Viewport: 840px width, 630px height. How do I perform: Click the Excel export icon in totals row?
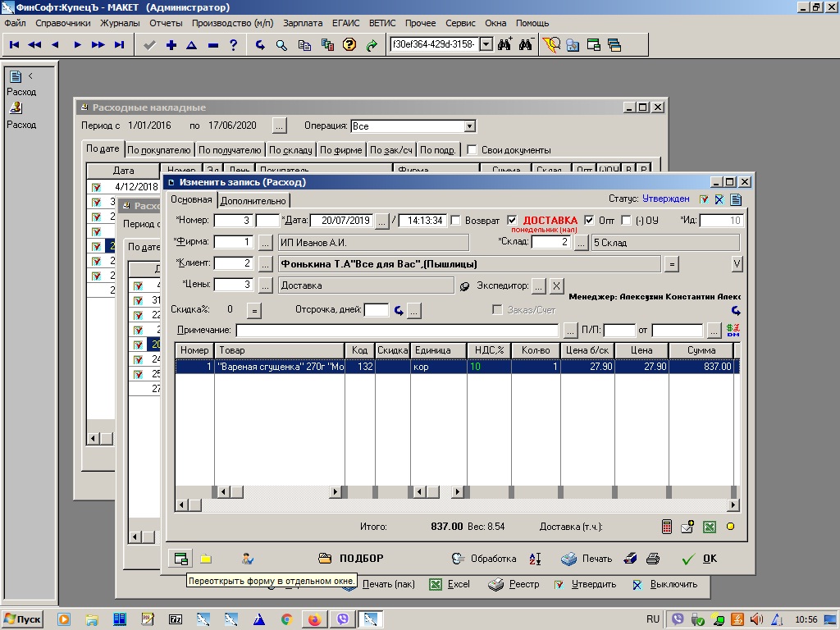pyautogui.click(x=709, y=527)
